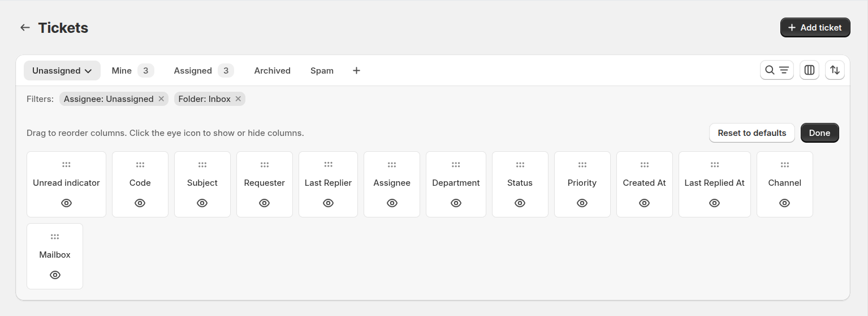Screen dimensions: 868x316
Task: Remove the Assignee: Unassigned filter
Action: pos(161,99)
